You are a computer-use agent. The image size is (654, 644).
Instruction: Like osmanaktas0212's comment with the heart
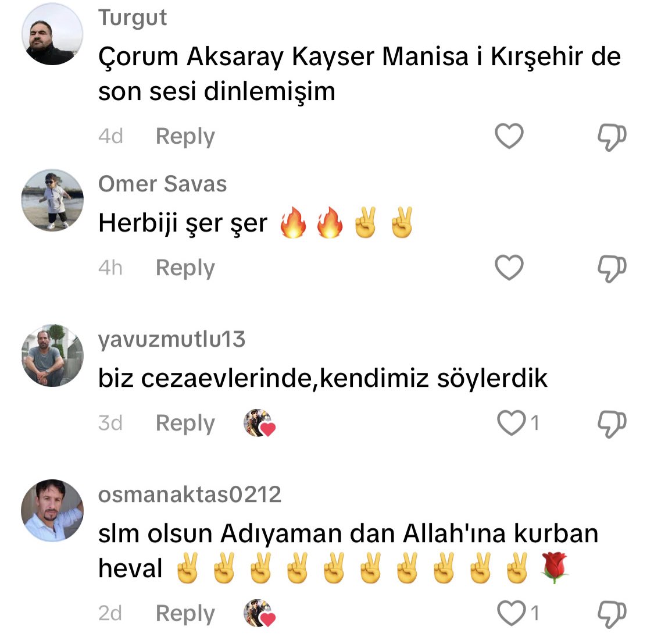(x=512, y=613)
